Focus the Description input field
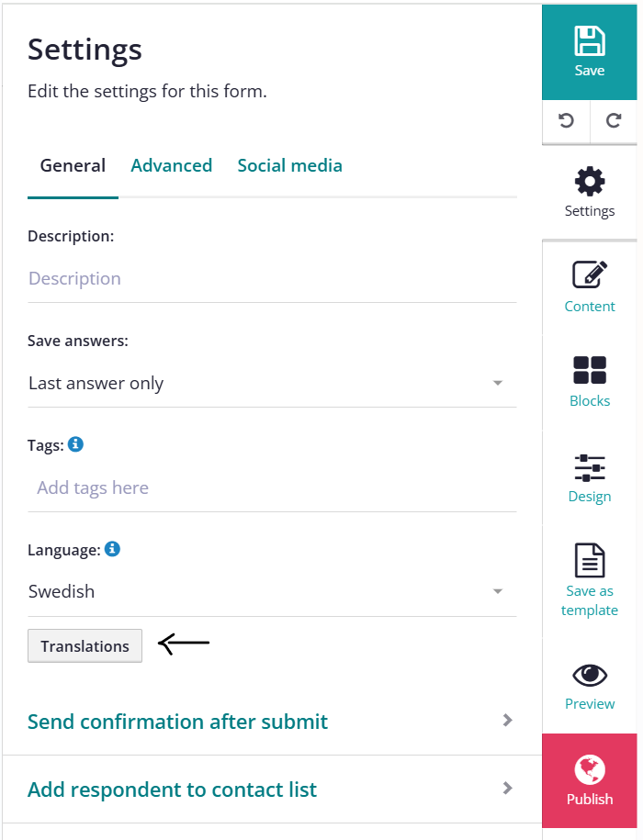The width and height of the screenshot is (643, 840). (x=272, y=278)
